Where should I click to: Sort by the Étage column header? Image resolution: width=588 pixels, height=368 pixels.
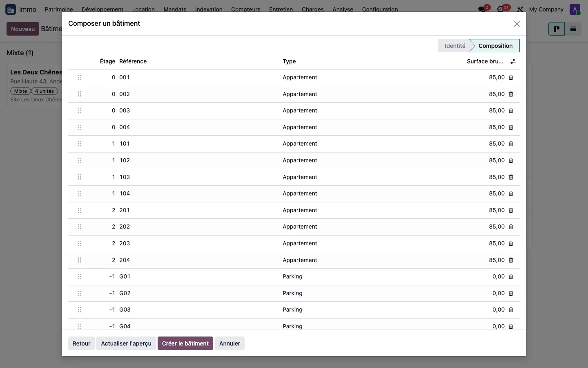pyautogui.click(x=107, y=61)
